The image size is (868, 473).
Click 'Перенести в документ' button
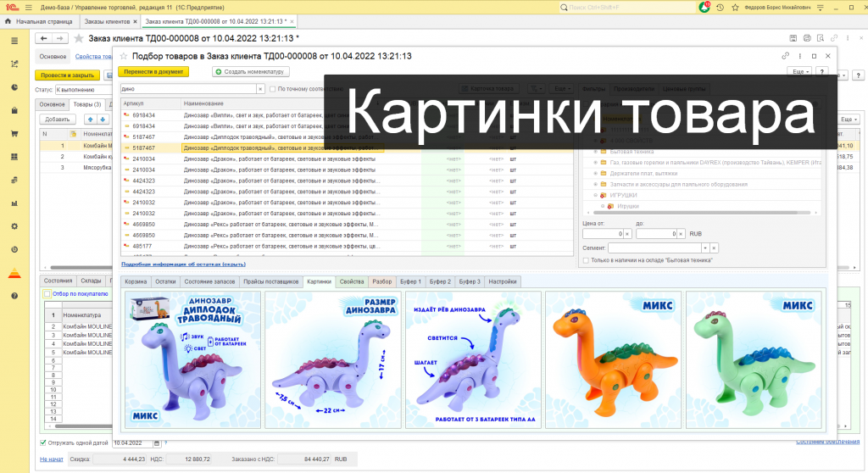(x=153, y=71)
